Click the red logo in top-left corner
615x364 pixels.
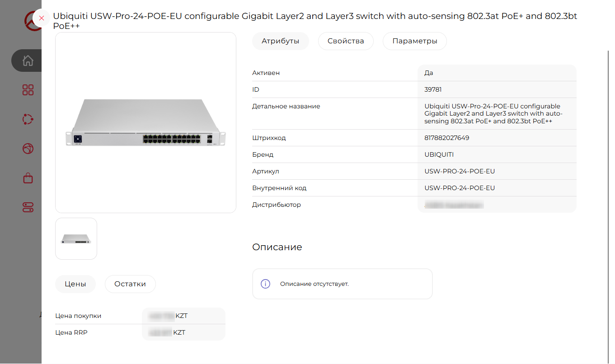pos(33,21)
